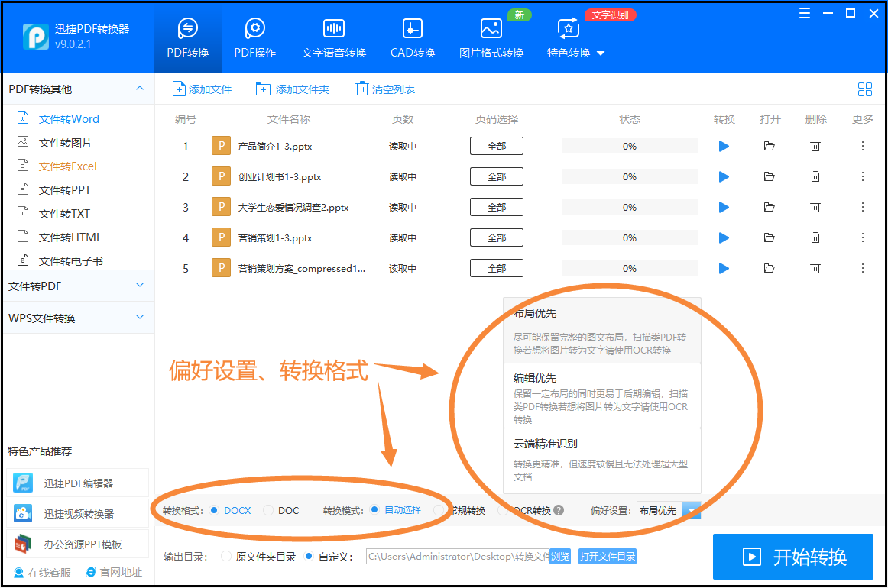
Task: Click output directory path field
Action: coord(458,557)
